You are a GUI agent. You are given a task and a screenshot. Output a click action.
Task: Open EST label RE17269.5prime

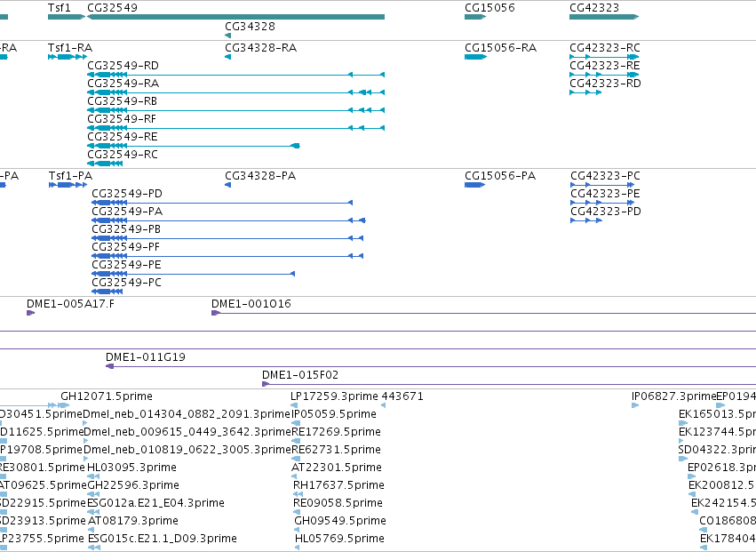click(336, 432)
